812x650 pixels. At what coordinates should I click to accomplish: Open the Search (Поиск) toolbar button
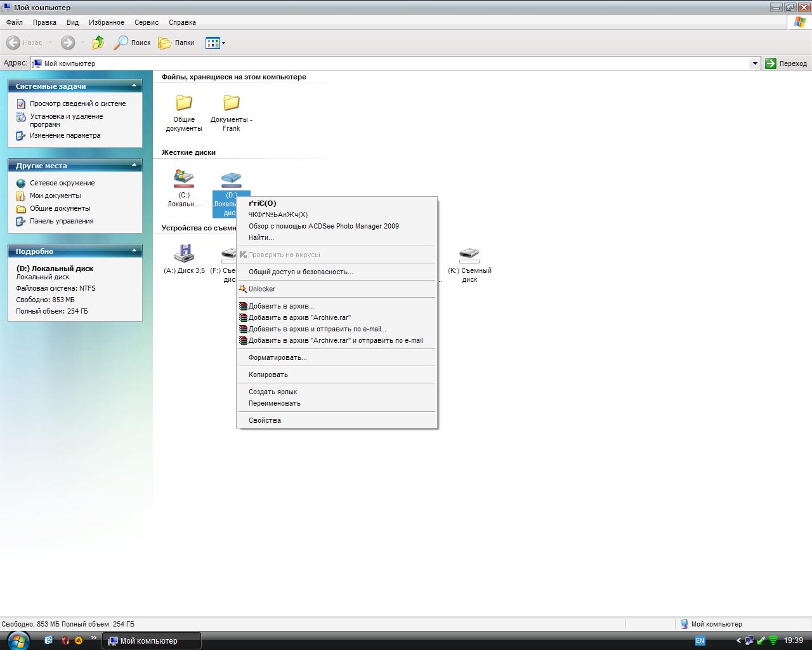132,43
